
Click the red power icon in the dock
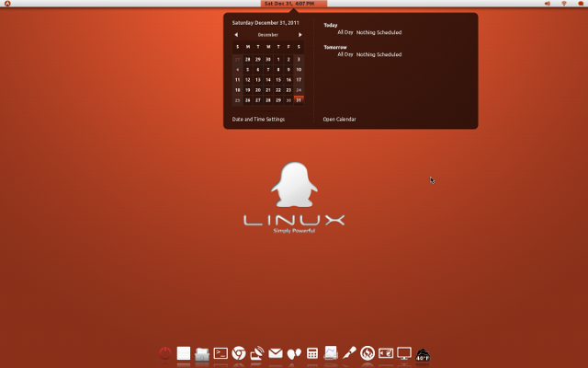pyautogui.click(x=165, y=353)
